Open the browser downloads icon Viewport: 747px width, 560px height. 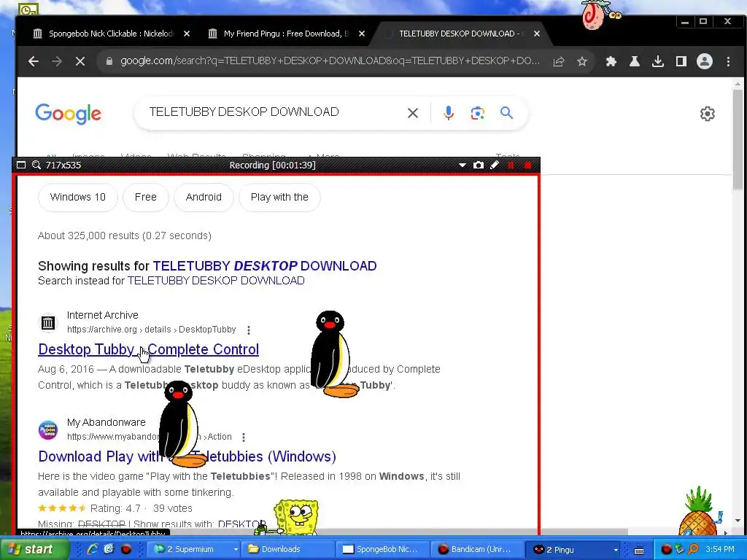(658, 61)
